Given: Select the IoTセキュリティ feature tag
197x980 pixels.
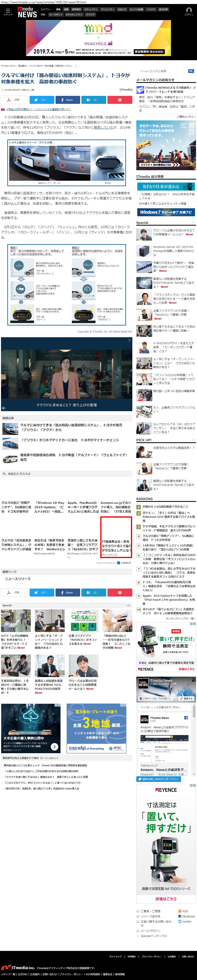Looking at the screenshot, I should point(74,15).
